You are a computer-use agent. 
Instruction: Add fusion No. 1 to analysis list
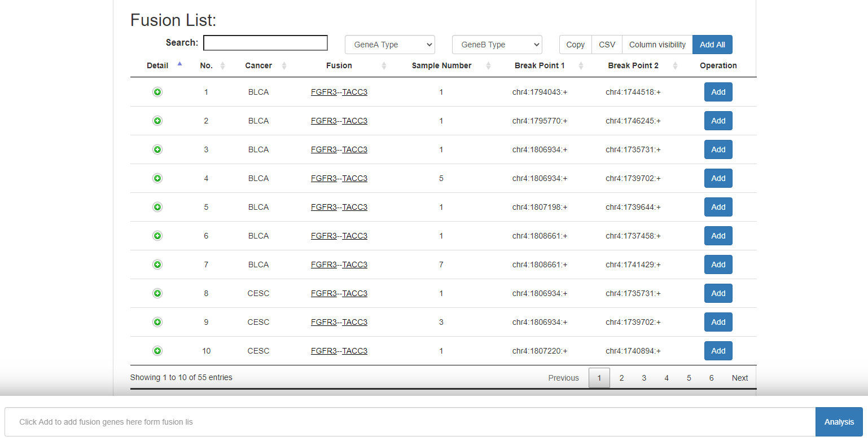(x=718, y=92)
